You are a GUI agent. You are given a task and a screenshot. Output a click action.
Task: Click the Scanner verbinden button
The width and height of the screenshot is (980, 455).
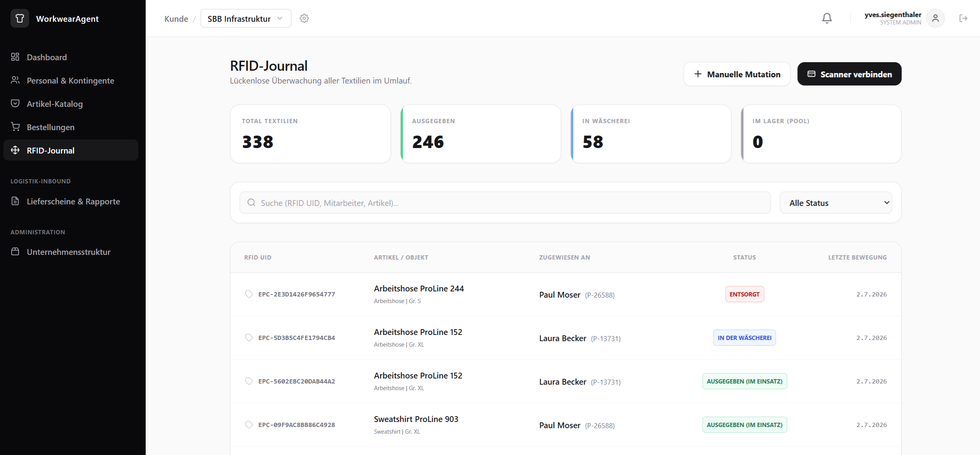(849, 74)
